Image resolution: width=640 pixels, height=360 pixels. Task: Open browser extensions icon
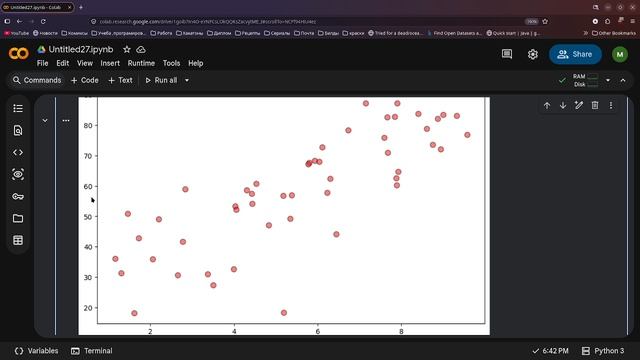[607, 21]
